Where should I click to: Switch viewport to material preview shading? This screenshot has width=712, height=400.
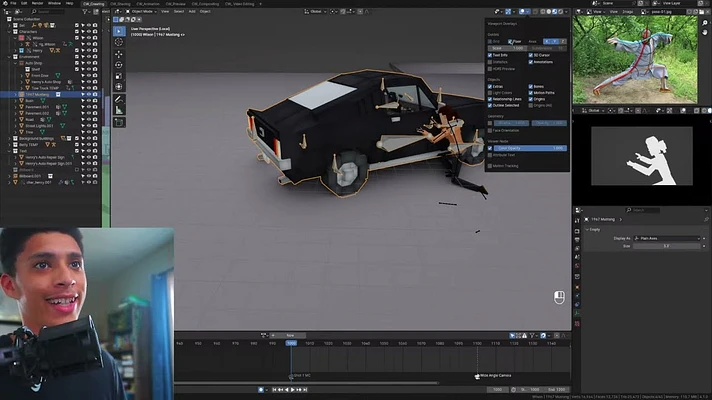[x=554, y=11]
